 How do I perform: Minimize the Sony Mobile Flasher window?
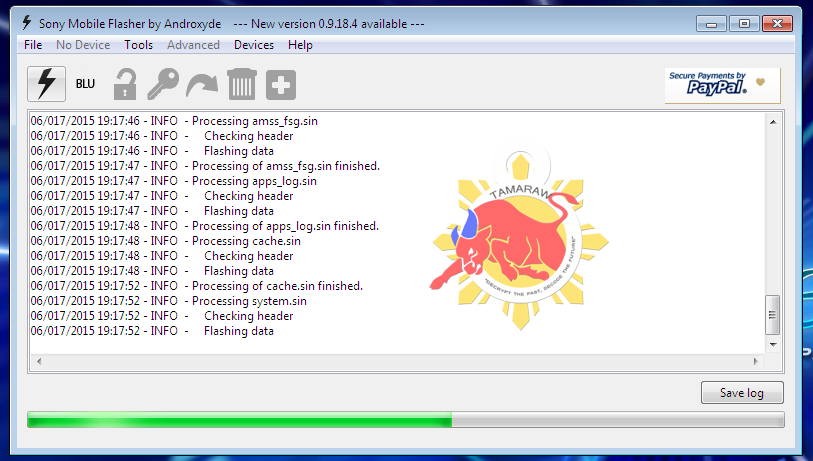pyautogui.click(x=711, y=24)
